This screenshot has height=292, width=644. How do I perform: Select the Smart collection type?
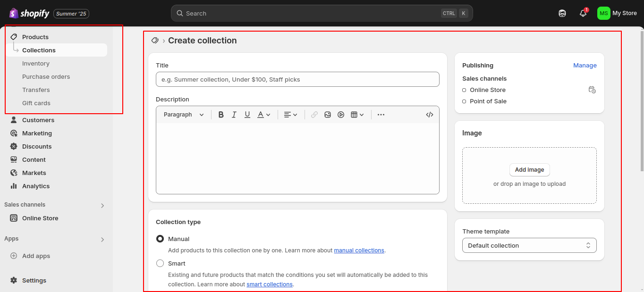click(x=160, y=264)
